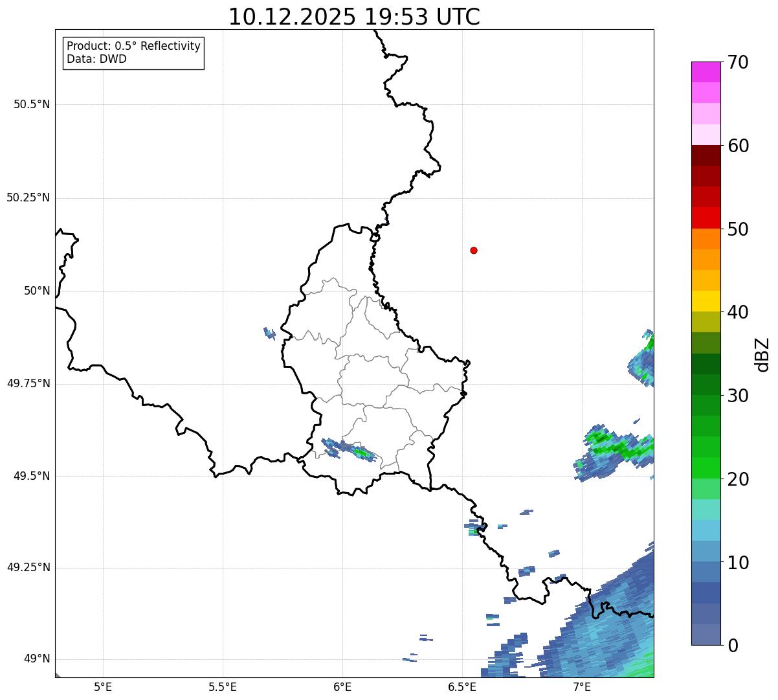The height and width of the screenshot is (700, 778).
Task: Click the magenta top colorbar segment
Action: 706,72
